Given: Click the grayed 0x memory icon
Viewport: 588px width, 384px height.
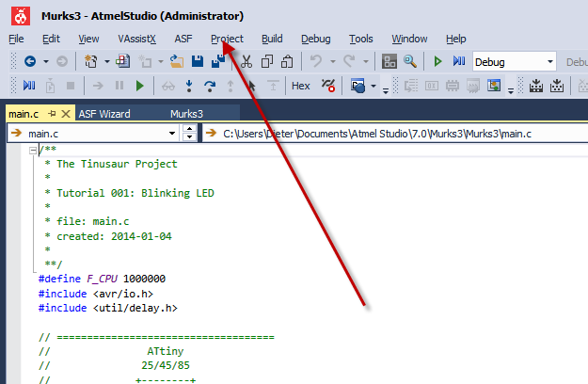Looking at the screenshot, I should [432, 86].
